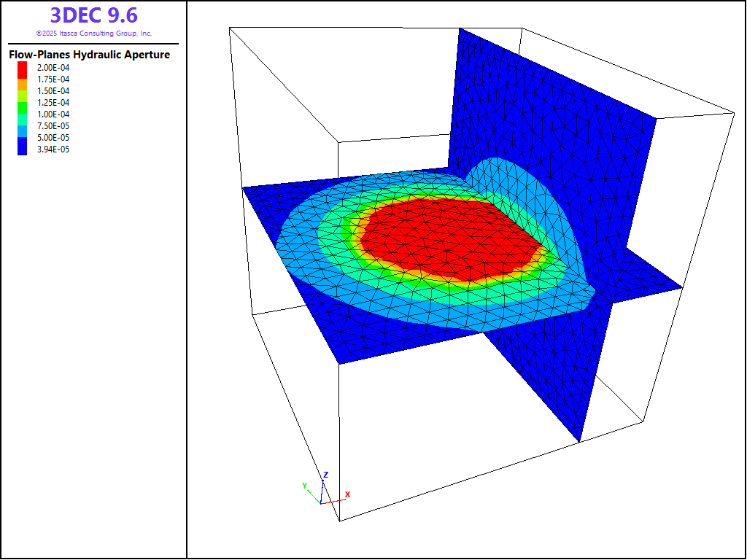
Task: Select the orange 1.75E-04 legend swatch
Action: [23, 79]
